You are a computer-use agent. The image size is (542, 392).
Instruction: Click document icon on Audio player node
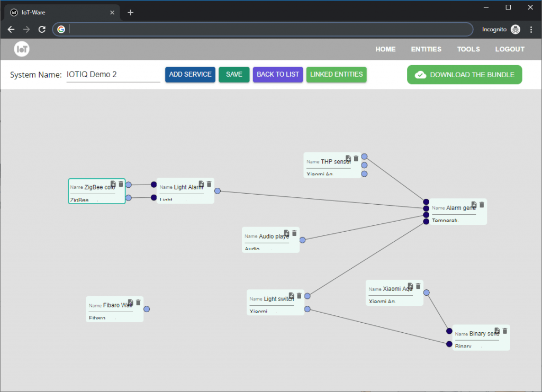tap(286, 233)
